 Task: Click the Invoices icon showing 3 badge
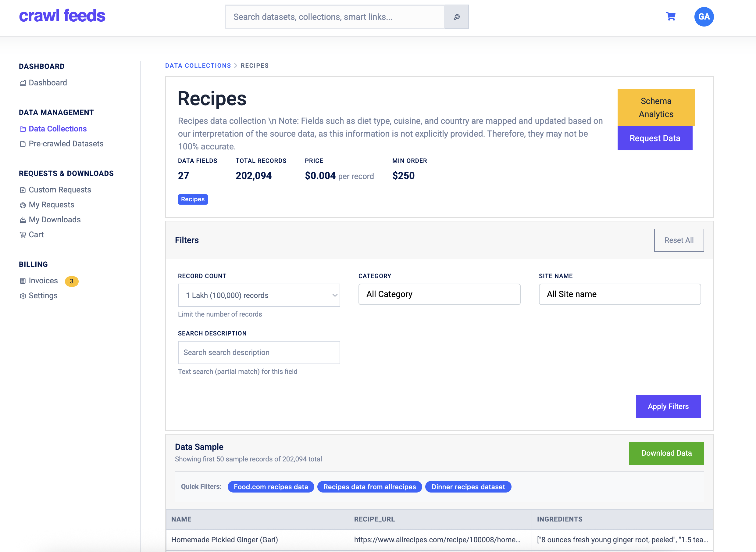click(x=22, y=280)
